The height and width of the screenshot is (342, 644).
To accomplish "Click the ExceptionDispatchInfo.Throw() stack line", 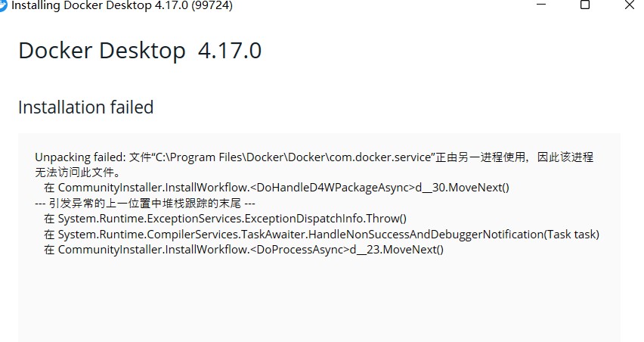I will (225, 219).
